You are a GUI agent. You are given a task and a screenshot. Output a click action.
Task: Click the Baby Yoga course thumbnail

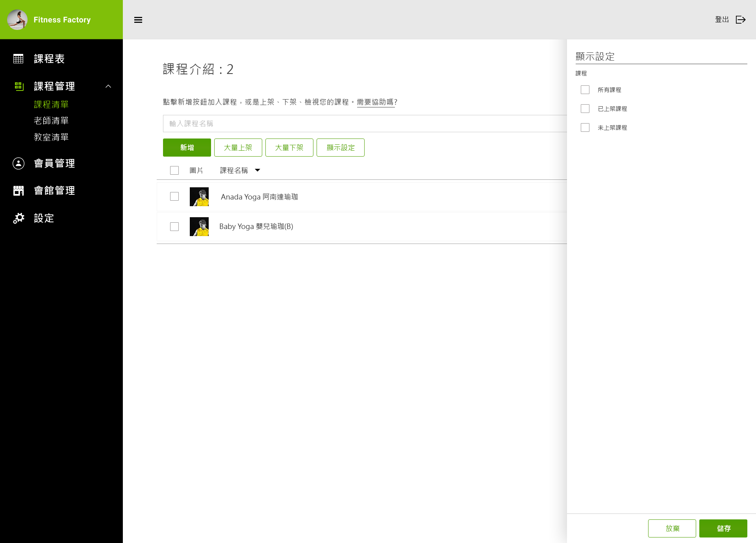pos(199,227)
